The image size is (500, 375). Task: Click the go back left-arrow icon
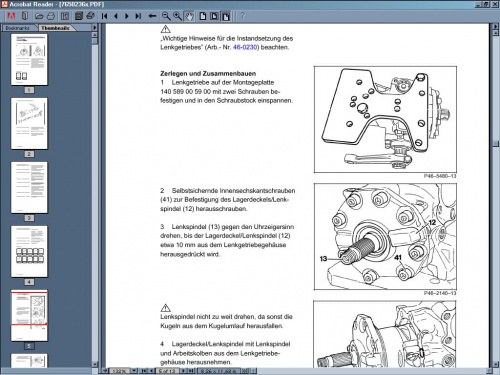click(x=152, y=16)
